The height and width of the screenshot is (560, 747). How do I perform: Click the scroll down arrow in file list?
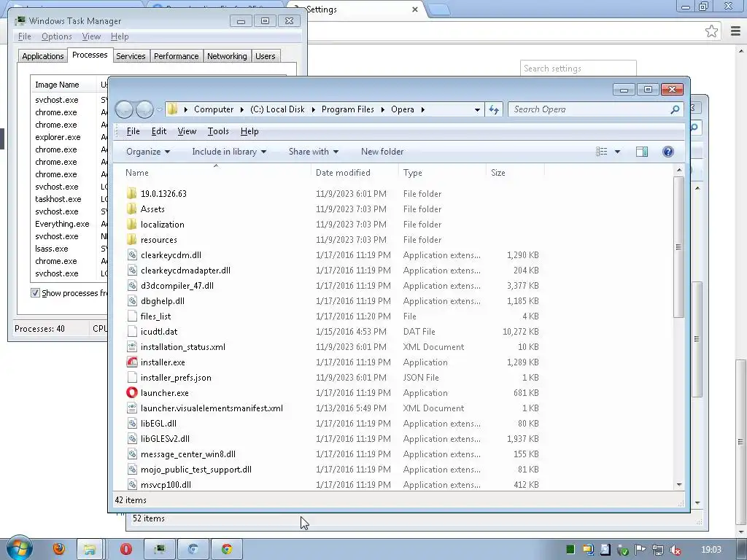[x=679, y=485]
